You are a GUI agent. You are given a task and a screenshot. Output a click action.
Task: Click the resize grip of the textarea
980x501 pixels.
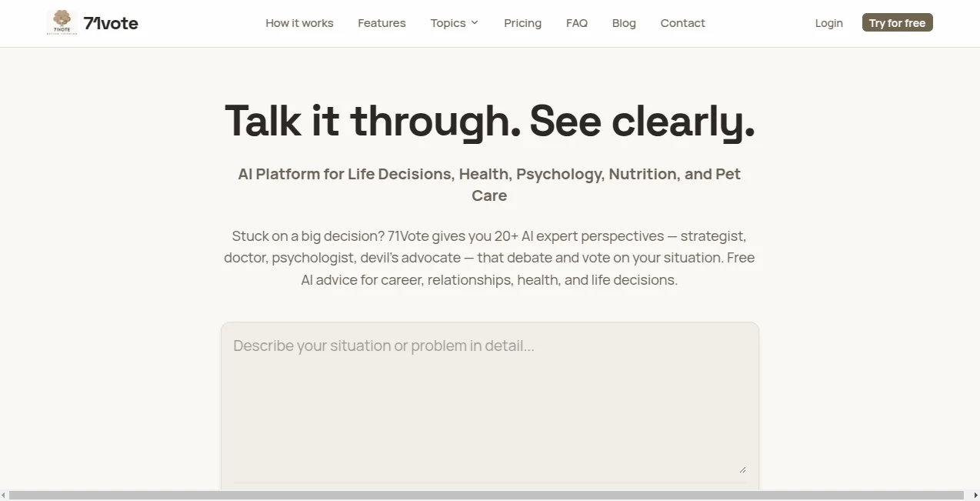coord(742,468)
